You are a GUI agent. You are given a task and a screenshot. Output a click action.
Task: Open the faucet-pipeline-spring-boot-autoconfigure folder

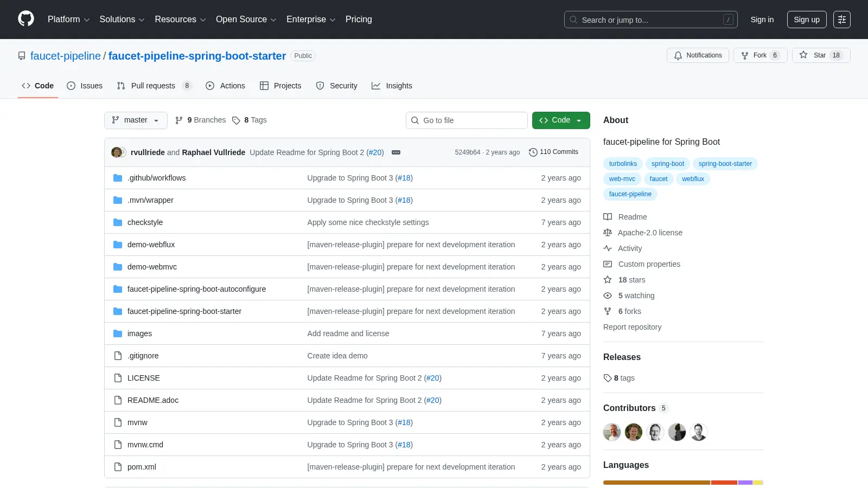[196, 289]
